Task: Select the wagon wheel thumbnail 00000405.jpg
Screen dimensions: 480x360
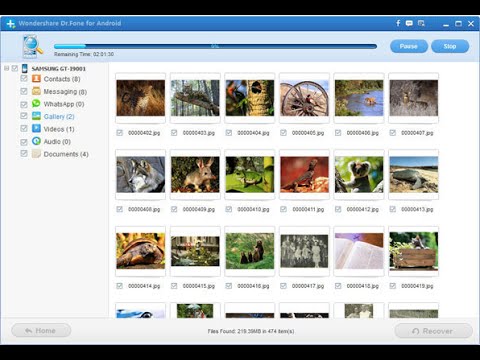Action: [x=305, y=98]
